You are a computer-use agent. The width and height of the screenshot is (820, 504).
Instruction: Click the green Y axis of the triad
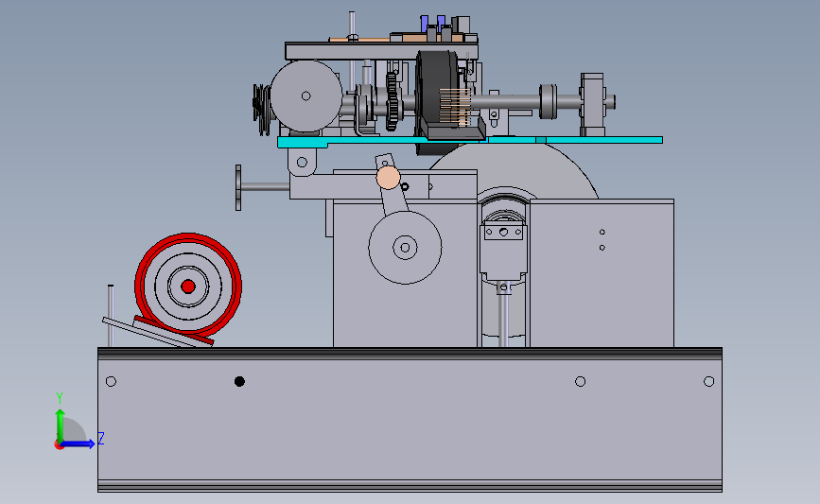[x=61, y=426]
